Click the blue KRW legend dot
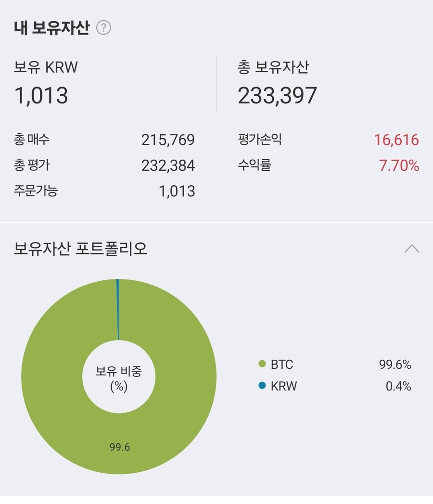 pos(262,386)
